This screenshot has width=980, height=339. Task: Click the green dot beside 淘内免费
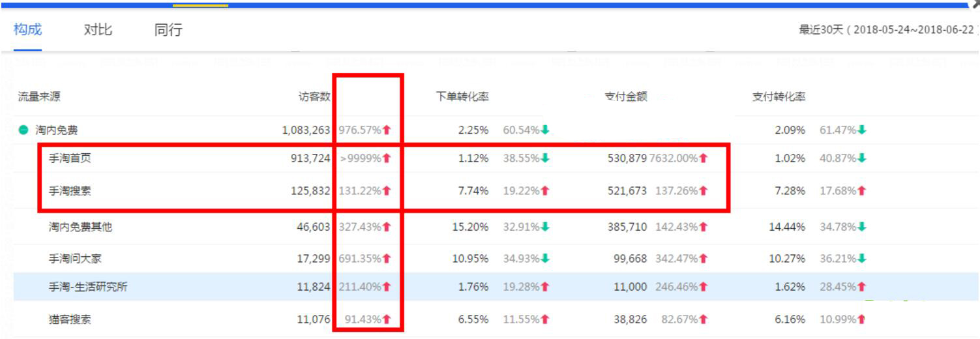coord(23,130)
